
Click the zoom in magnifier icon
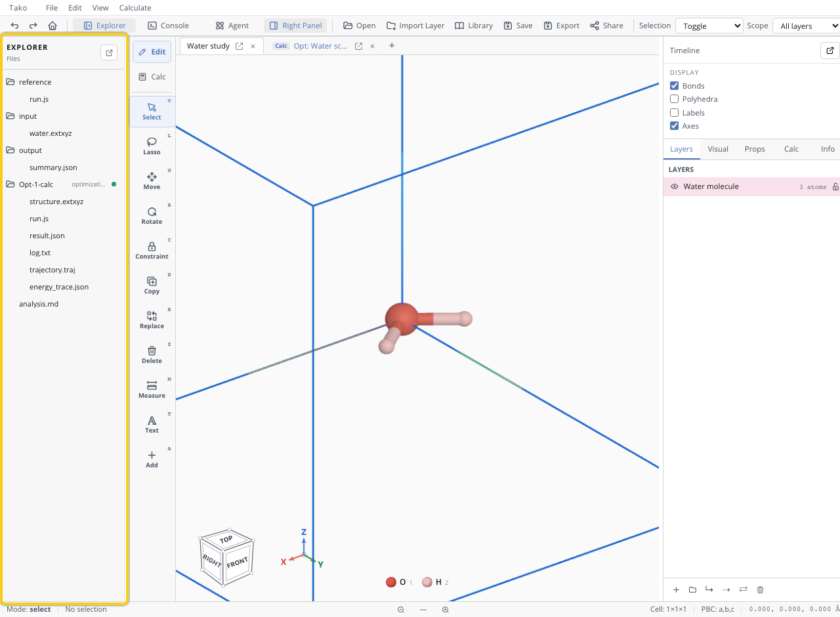[x=445, y=610]
